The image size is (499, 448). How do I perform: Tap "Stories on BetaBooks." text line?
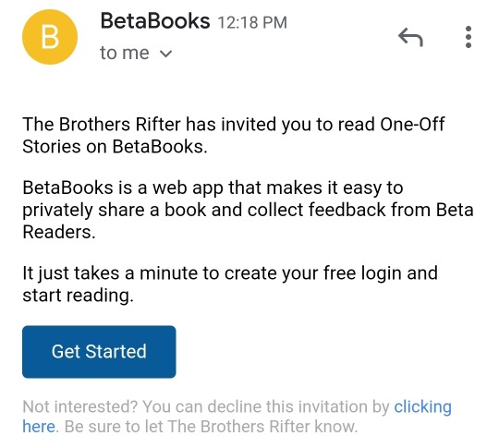click(115, 147)
